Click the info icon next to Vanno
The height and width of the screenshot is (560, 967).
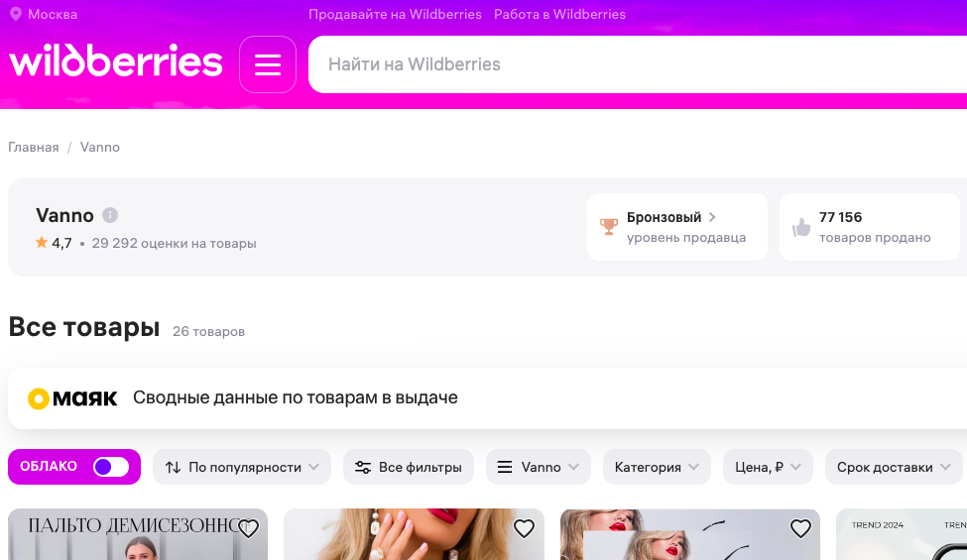(x=110, y=215)
